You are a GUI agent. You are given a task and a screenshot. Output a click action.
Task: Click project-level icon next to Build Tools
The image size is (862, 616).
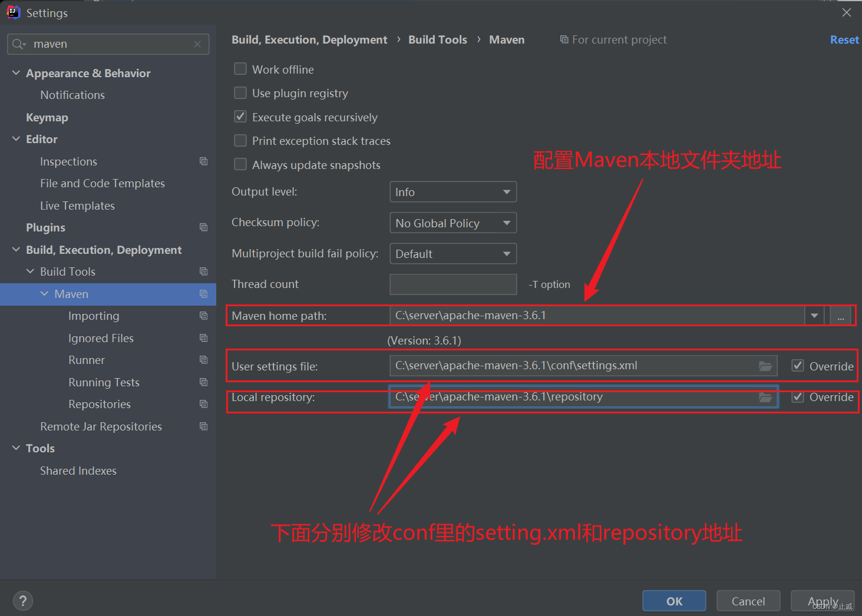tap(204, 271)
